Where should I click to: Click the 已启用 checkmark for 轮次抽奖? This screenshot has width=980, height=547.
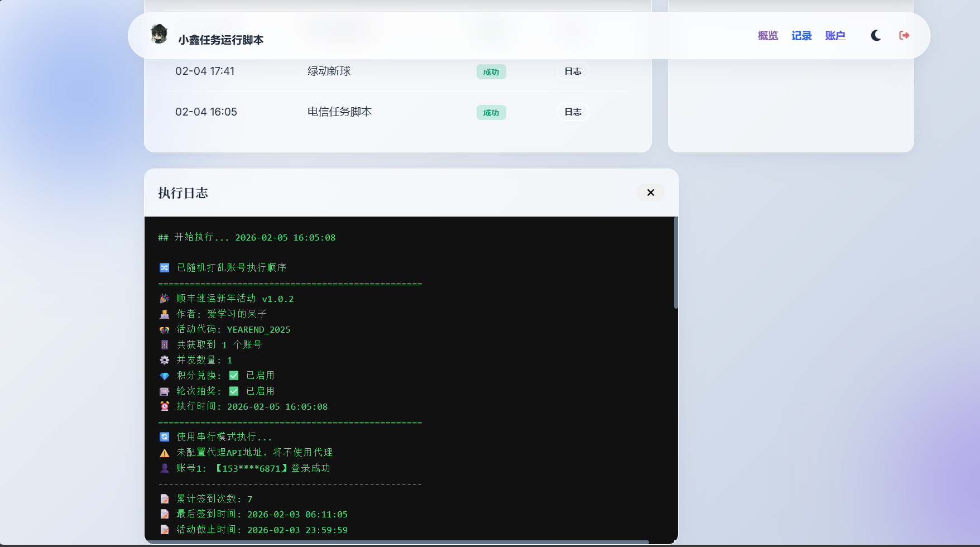point(234,391)
